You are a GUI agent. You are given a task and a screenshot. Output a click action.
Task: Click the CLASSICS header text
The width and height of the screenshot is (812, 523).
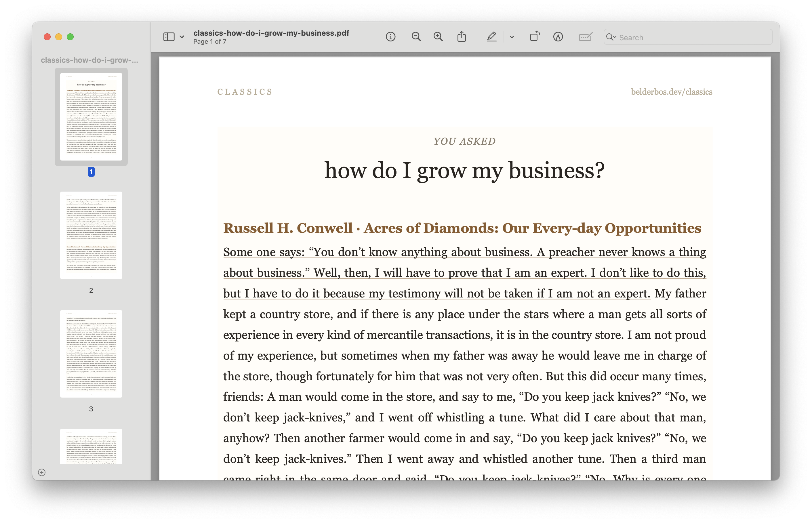[x=245, y=92]
